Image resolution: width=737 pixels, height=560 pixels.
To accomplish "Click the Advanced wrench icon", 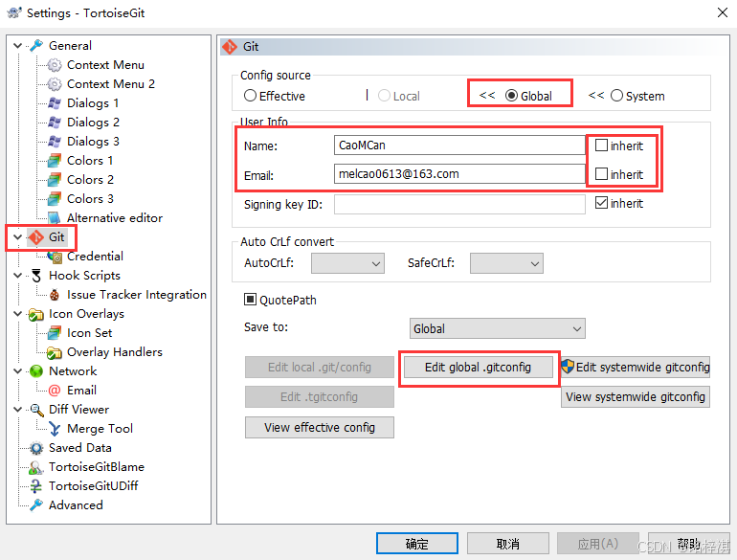I will 36,505.
